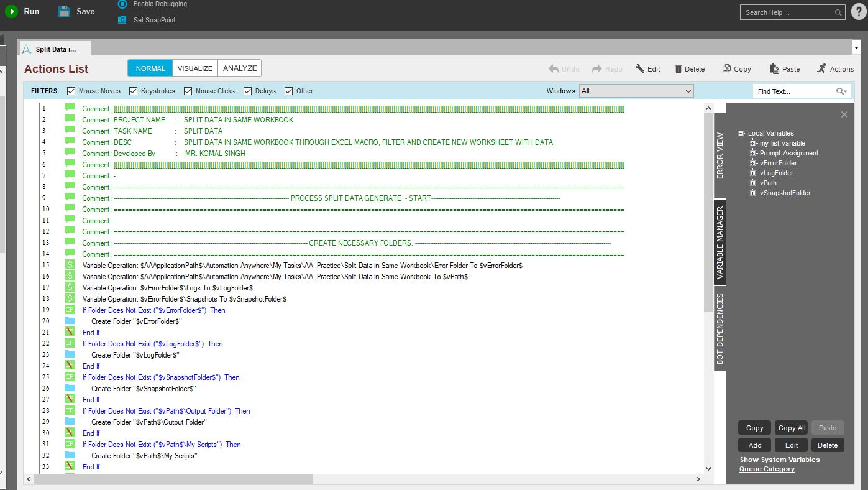Click the Set SnapPoint camera icon
This screenshot has height=490, width=868.
[x=122, y=20]
